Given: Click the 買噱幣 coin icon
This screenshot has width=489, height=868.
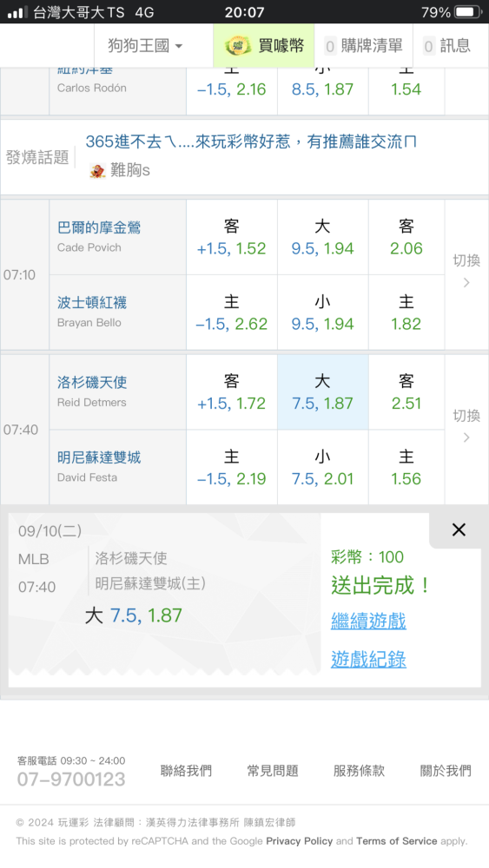Looking at the screenshot, I should coord(238,45).
